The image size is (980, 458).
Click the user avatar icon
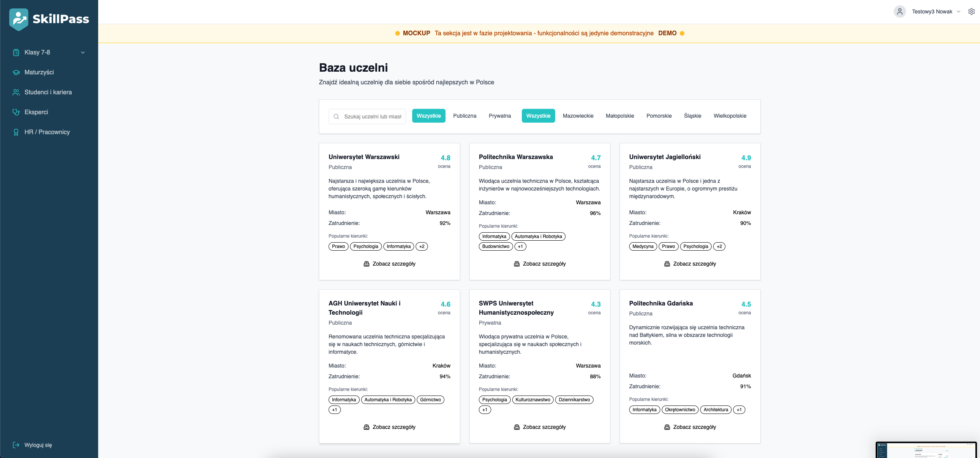click(900, 11)
